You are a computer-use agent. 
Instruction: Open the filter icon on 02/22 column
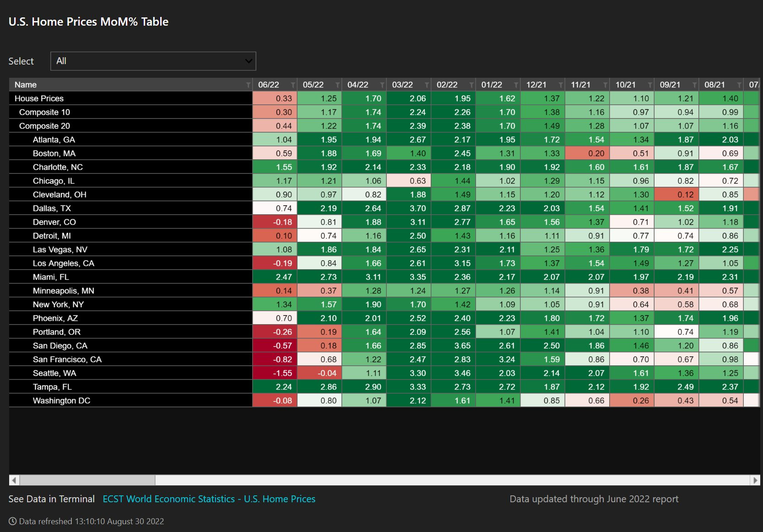(471, 85)
